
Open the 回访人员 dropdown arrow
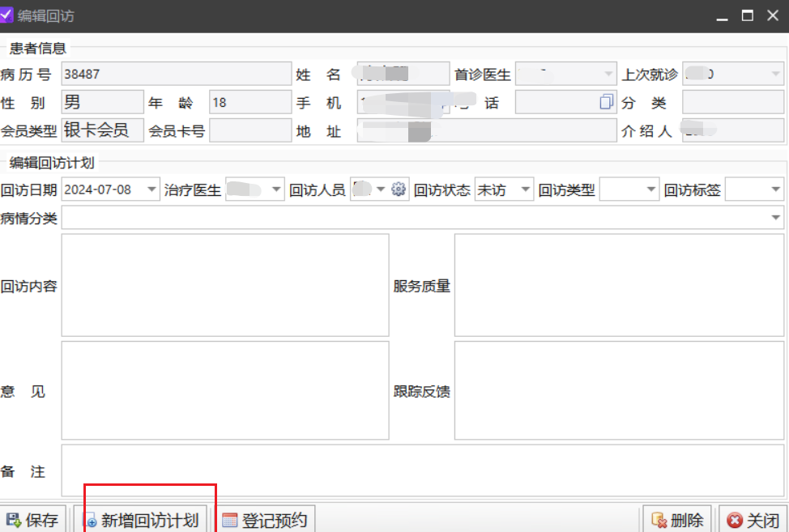coord(381,189)
